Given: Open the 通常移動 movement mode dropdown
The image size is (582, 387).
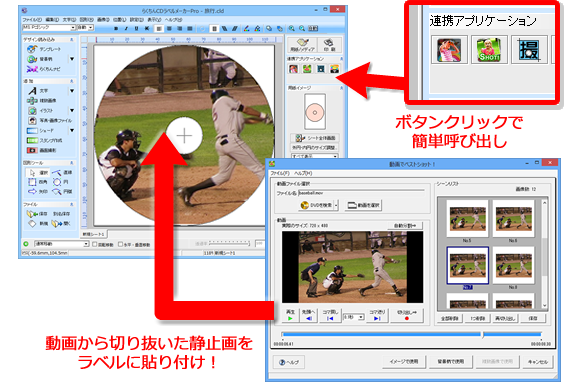Looking at the screenshot, I should (86, 244).
